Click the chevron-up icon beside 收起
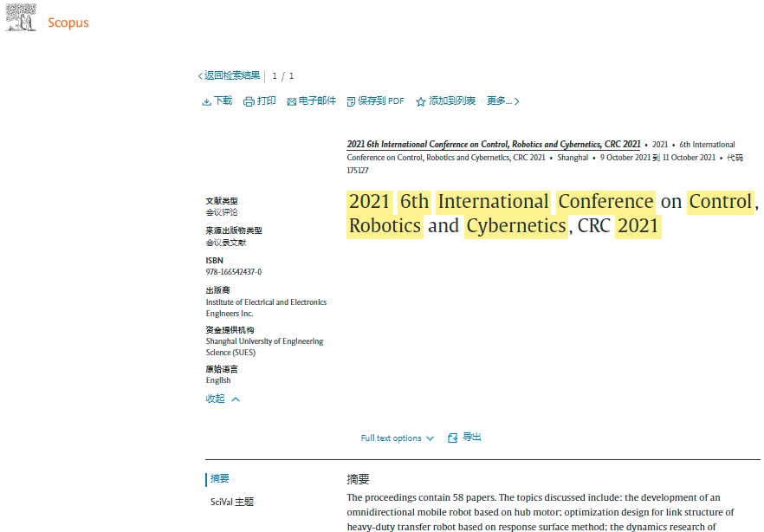 [236, 399]
